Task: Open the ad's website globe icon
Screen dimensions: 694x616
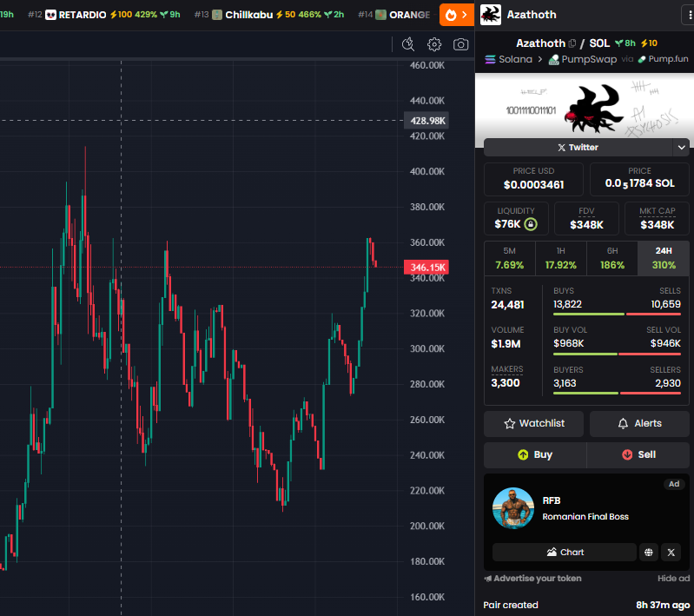Action: (649, 553)
